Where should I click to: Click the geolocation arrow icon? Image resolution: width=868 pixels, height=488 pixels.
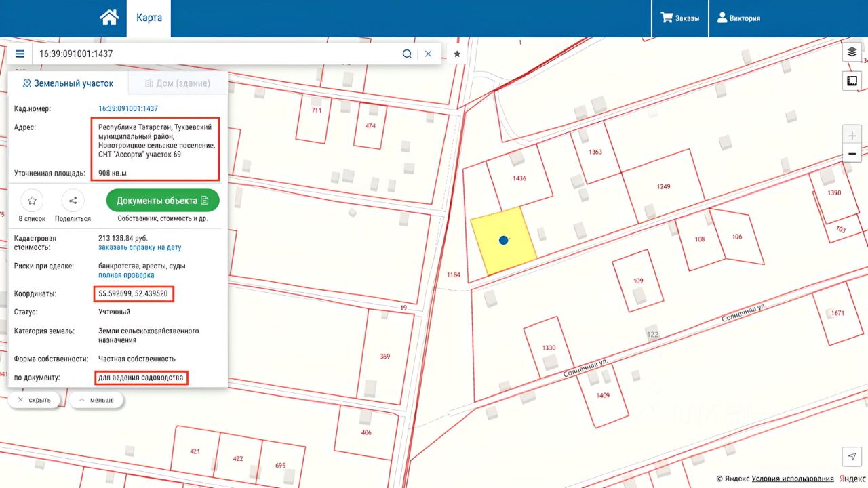point(852,457)
